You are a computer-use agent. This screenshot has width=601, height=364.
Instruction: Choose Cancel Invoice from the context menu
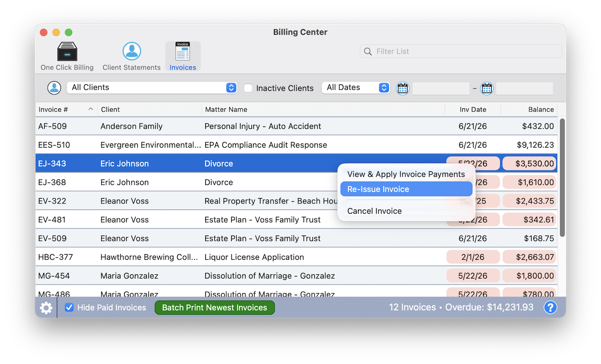coord(406,211)
